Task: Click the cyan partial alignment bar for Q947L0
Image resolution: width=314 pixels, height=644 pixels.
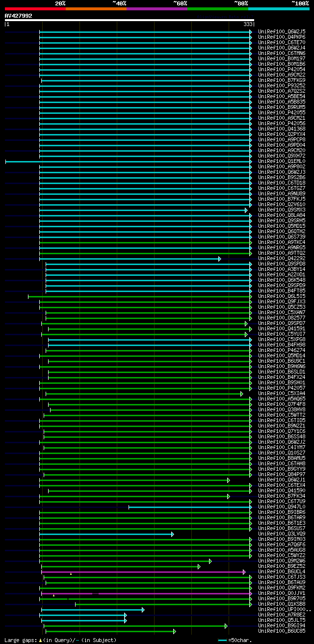Action: tap(190, 507)
